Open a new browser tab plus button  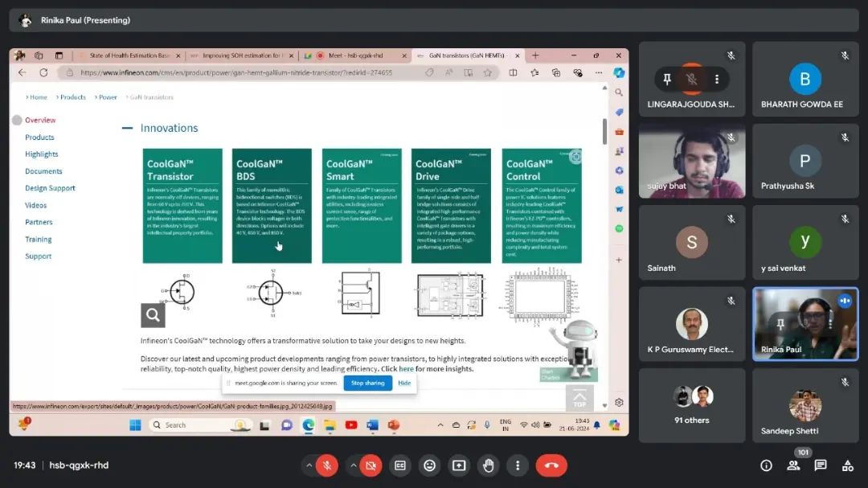point(534,55)
